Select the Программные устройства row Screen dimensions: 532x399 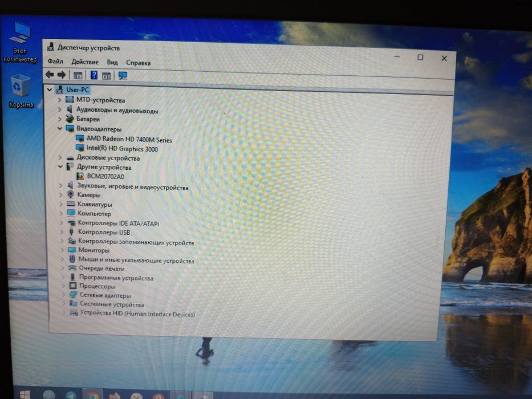pyautogui.click(x=116, y=278)
